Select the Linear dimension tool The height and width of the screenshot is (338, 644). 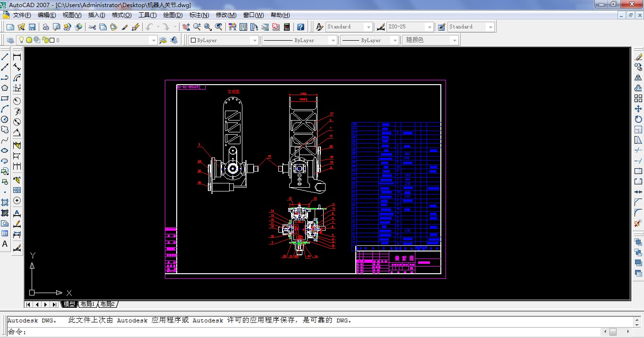point(17,56)
